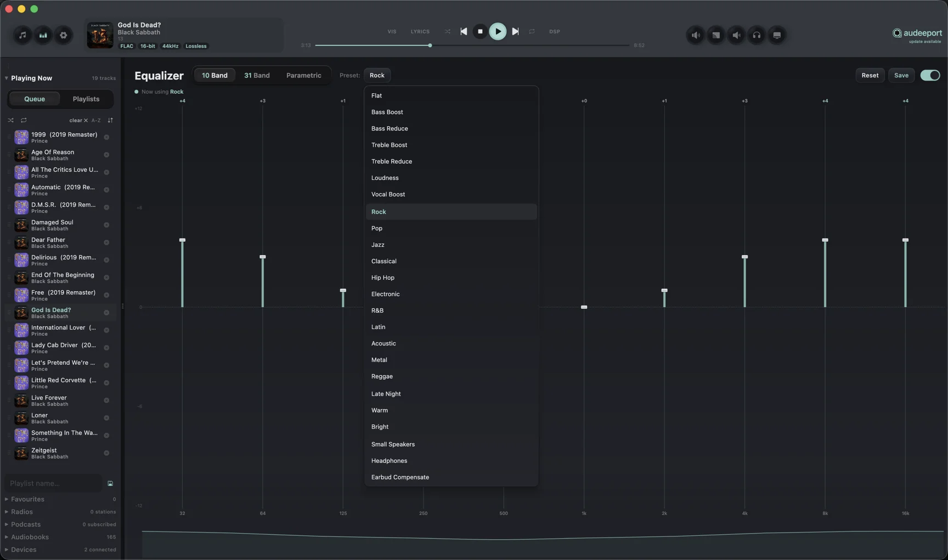Open the cast output icon
Image resolution: width=948 pixels, height=560 pixels.
[716, 35]
